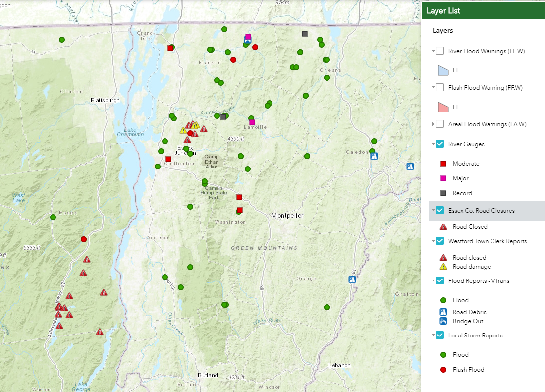
Task: Uncheck the River Gauges layer
Action: pyautogui.click(x=440, y=144)
